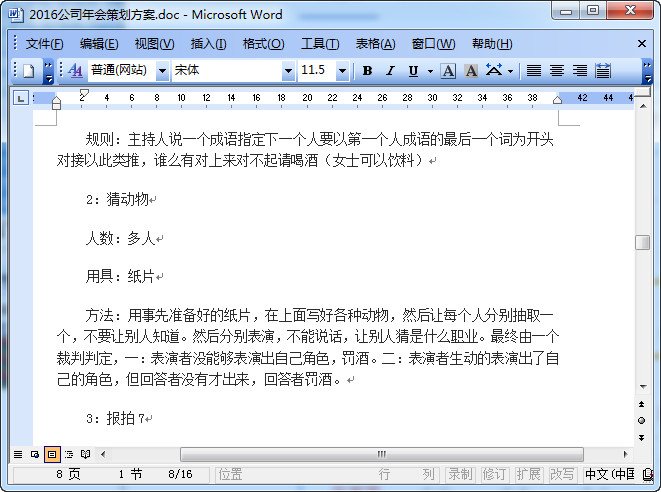
Task: Align paragraph text to the right
Action: (x=580, y=71)
